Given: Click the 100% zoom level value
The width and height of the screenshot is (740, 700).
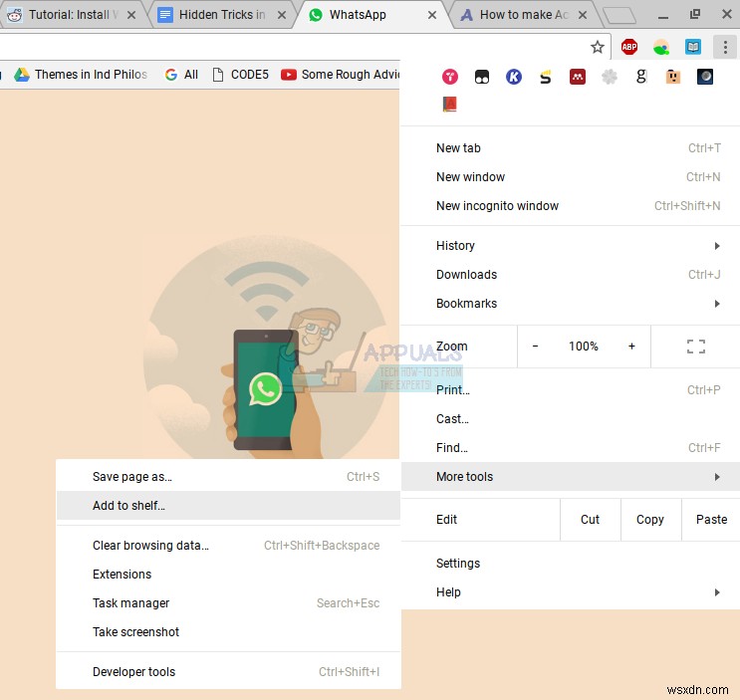Looking at the screenshot, I should pyautogui.click(x=584, y=347).
